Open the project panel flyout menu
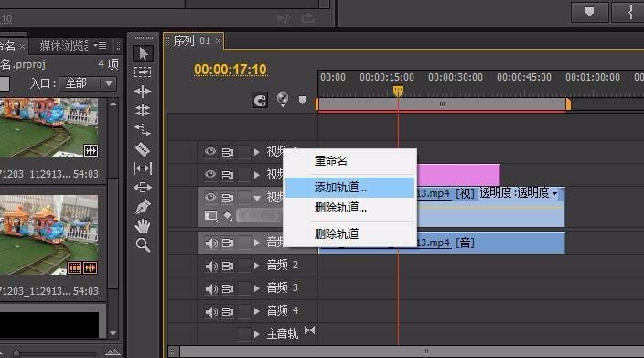Image resolution: width=644 pixels, height=358 pixels. coord(101,45)
